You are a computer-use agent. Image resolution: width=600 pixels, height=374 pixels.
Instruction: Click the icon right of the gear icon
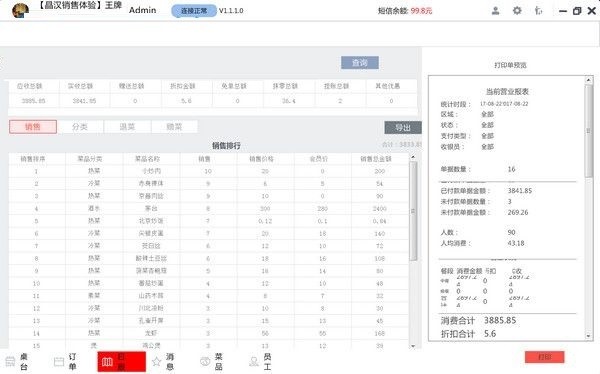click(538, 11)
